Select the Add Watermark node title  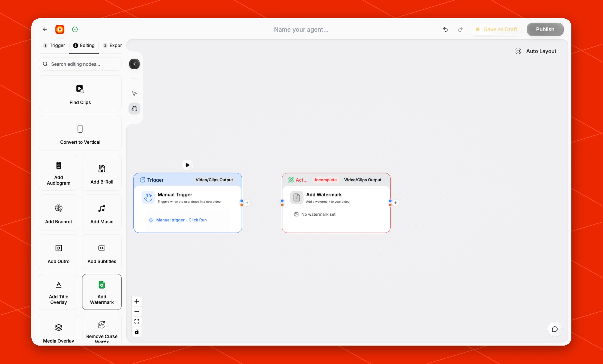click(324, 195)
